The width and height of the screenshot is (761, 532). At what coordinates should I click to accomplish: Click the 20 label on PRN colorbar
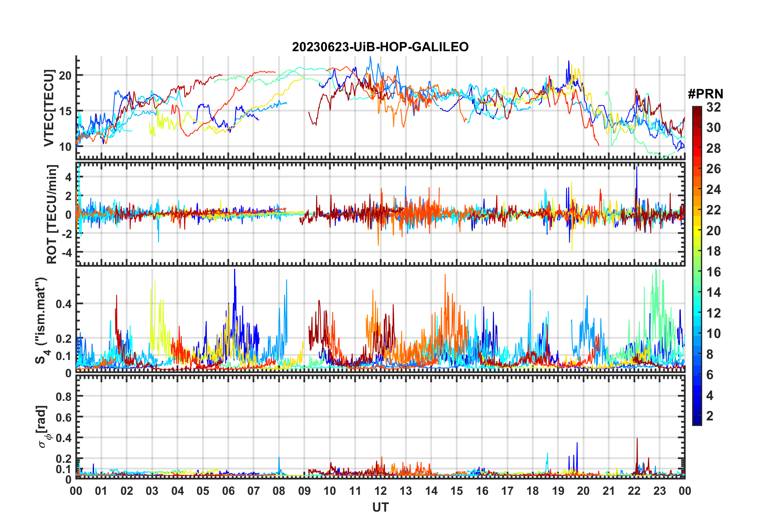click(x=713, y=231)
